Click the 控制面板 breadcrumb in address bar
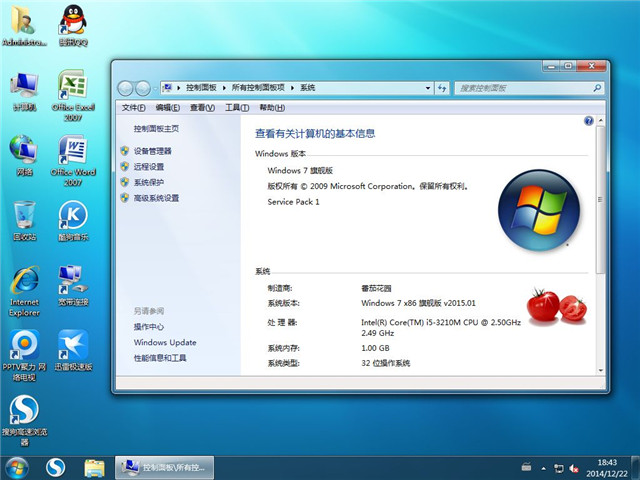The image size is (640, 480). tap(201, 88)
